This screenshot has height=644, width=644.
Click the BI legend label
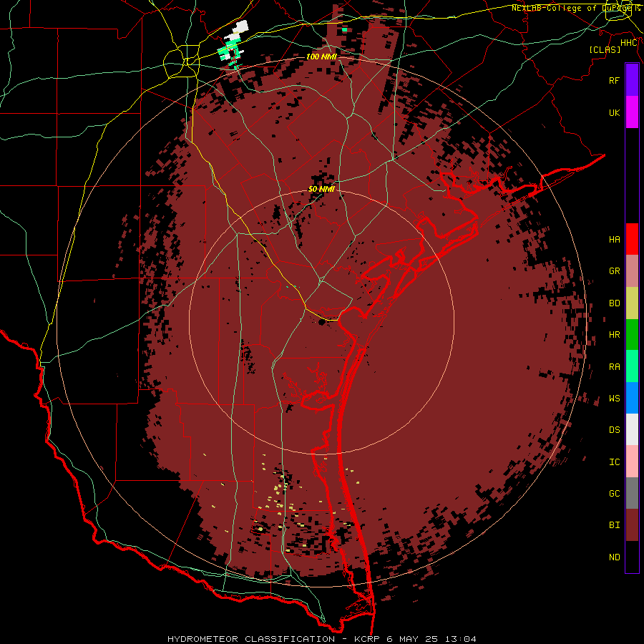coord(614,525)
